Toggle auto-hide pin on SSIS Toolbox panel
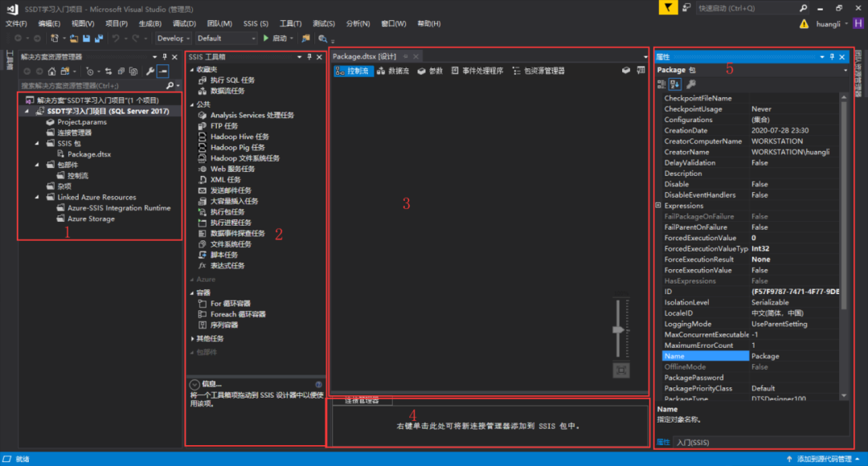This screenshot has height=466, width=868. click(x=309, y=57)
